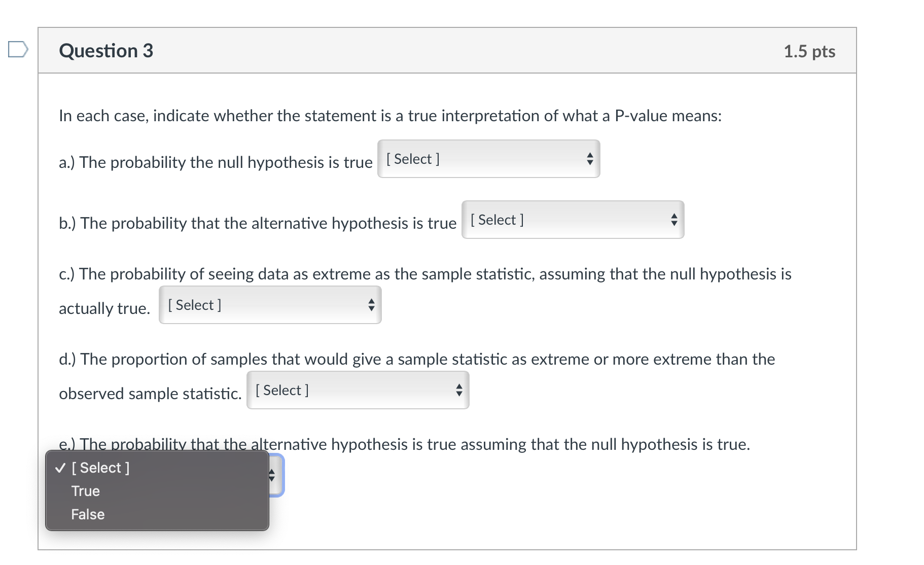Open the dropdown for statement a
Screen dimensions: 924x565
488,159
